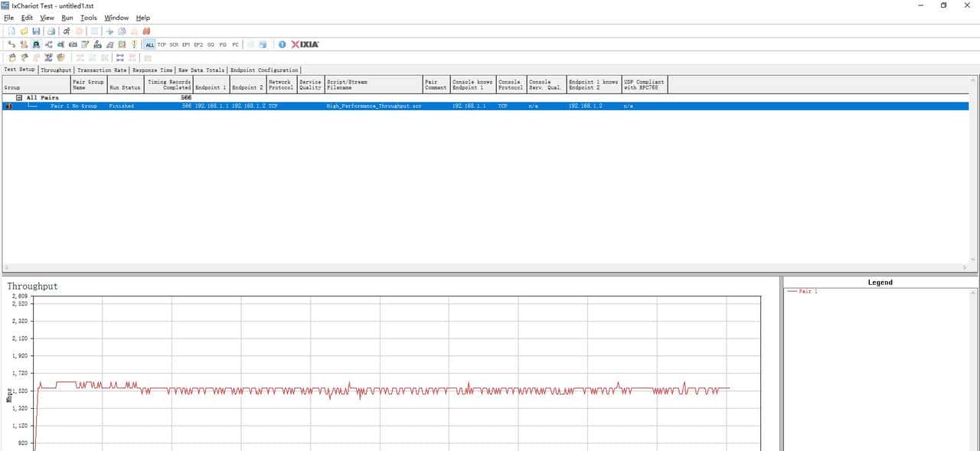The width and height of the screenshot is (980, 451).
Task: Toggle the TCP filter button
Action: click(x=162, y=44)
